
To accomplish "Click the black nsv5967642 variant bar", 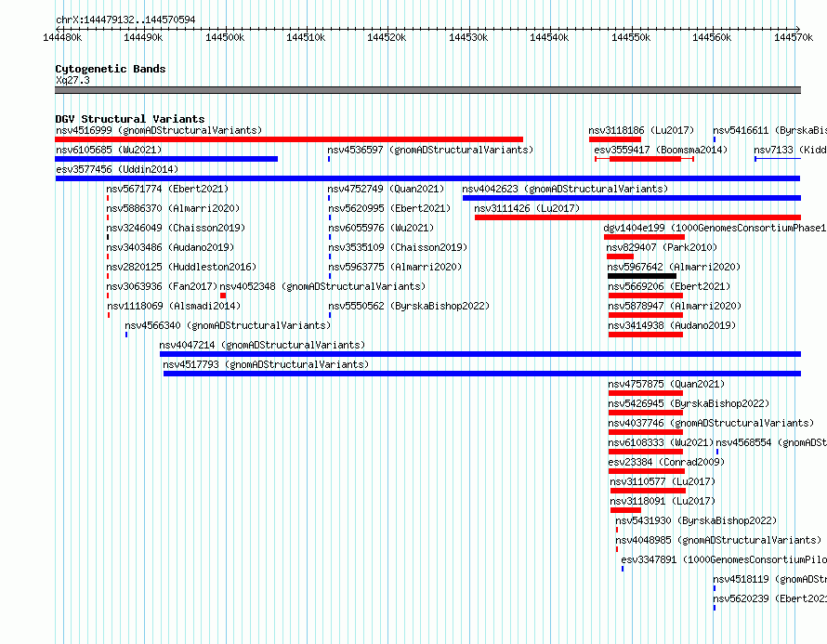I will point(642,276).
